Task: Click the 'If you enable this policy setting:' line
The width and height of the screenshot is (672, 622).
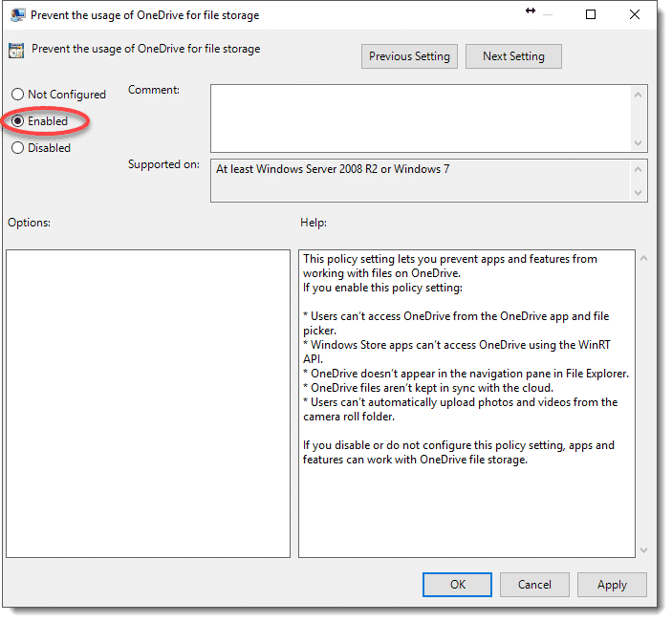Action: (382, 288)
